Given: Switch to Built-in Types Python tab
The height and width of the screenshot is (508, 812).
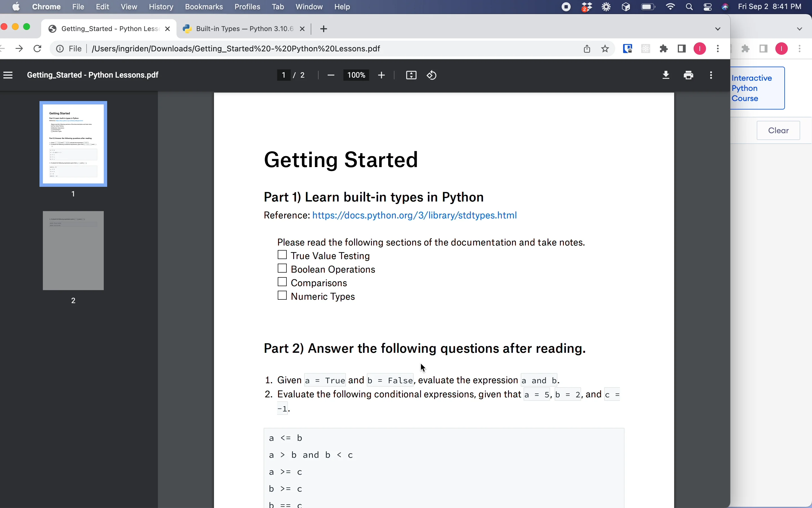Looking at the screenshot, I should [x=244, y=29].
